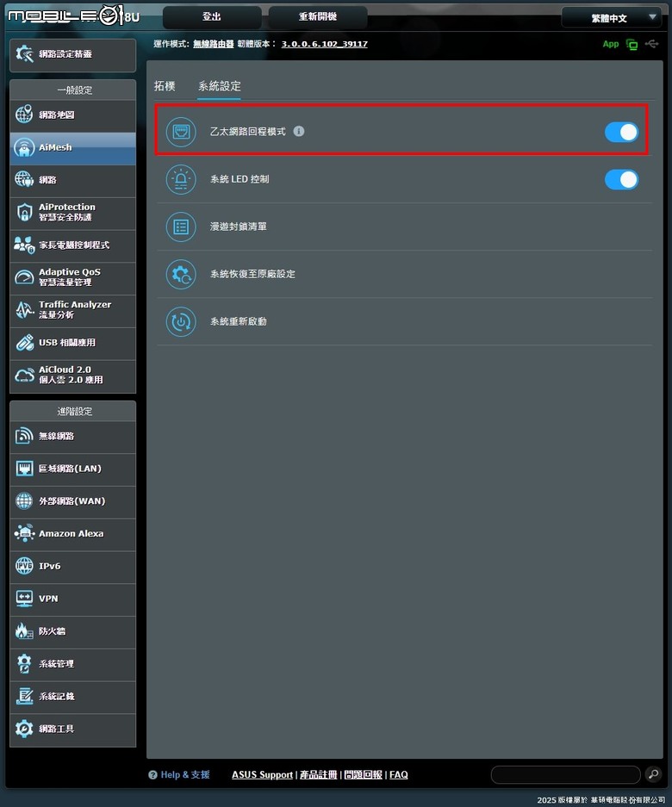Select 系統恢復至原廠設定 factory reset row
Viewport: 672px width, 807px height.
tap(404, 274)
